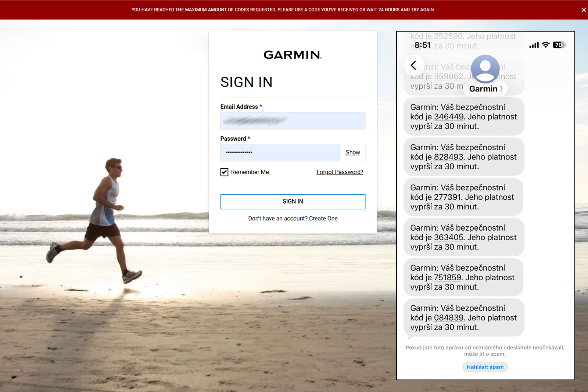
Task: Open the Forgot Password link
Action: (340, 172)
